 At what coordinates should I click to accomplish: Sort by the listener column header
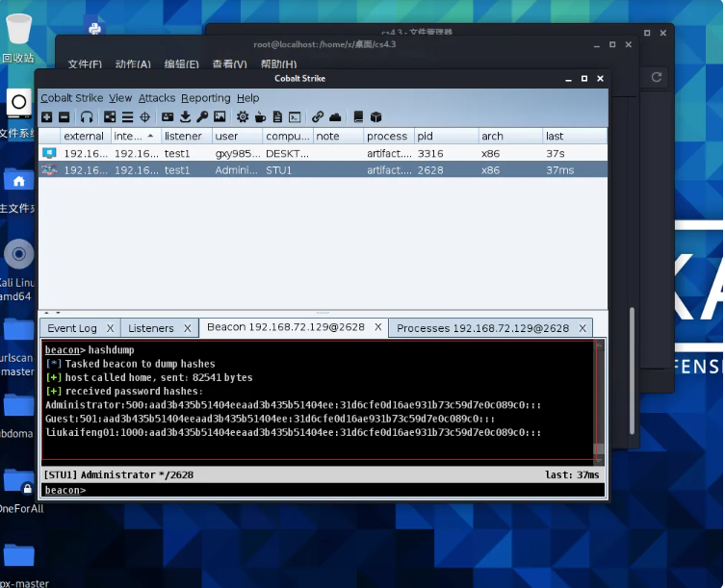click(187, 136)
